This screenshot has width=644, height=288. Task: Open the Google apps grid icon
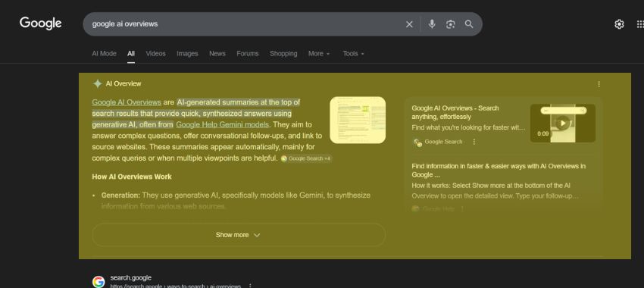pos(640,24)
